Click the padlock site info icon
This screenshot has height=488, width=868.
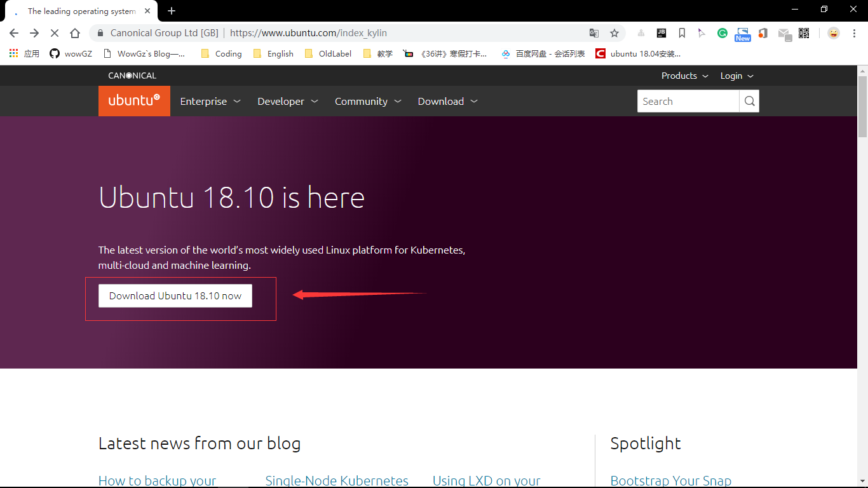(100, 33)
